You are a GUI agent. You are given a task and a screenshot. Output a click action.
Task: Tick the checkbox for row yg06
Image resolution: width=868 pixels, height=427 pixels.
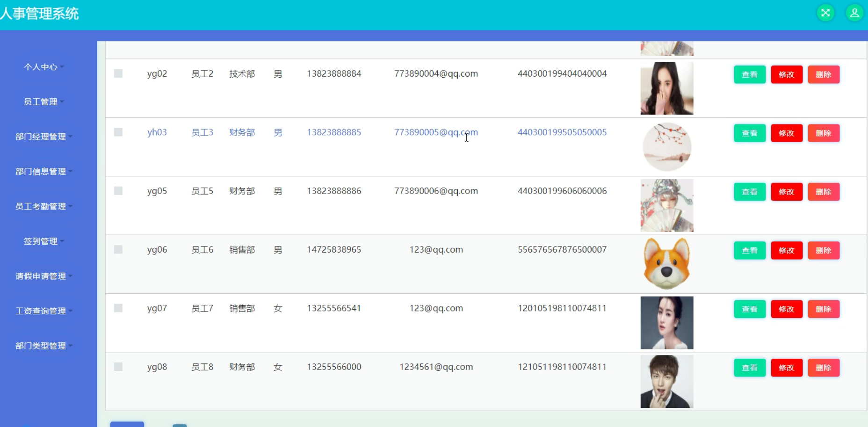click(118, 250)
